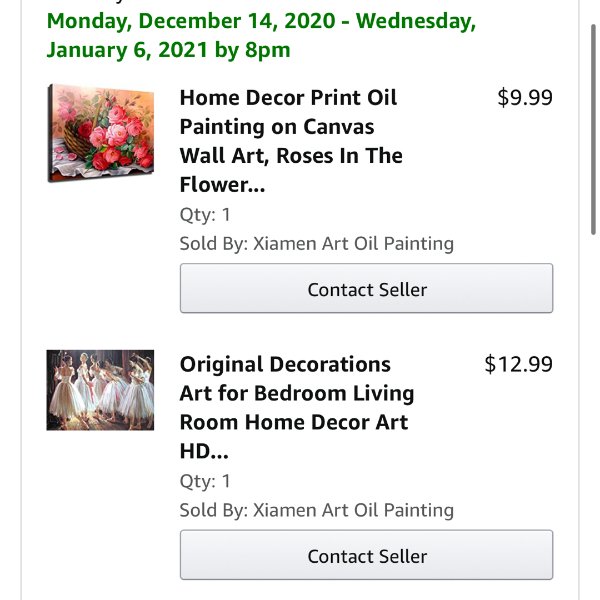Click Sold By Xiamen Art under roses painting
The image size is (600, 600).
(x=317, y=243)
